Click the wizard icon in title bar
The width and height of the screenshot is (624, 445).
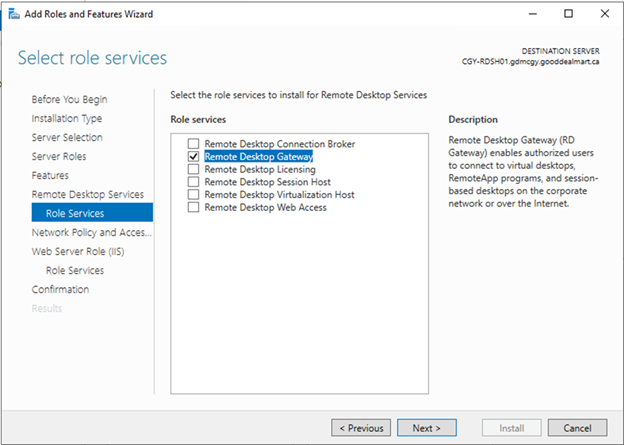click(14, 14)
